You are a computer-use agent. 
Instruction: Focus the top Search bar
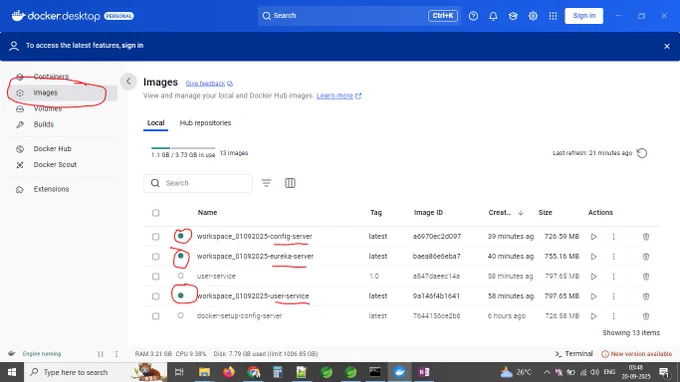[360, 16]
